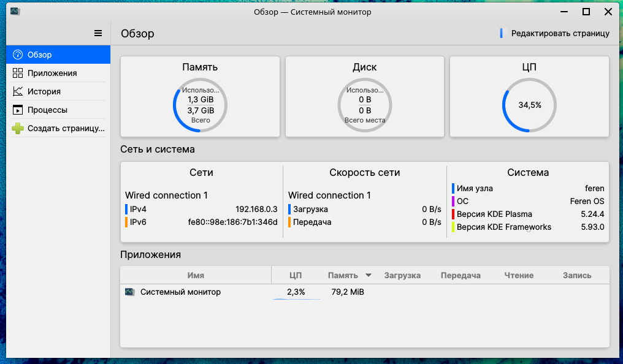Screen dimensions: 623x364
Task: Click the System Monitor app icon in the table
Action: point(129,292)
